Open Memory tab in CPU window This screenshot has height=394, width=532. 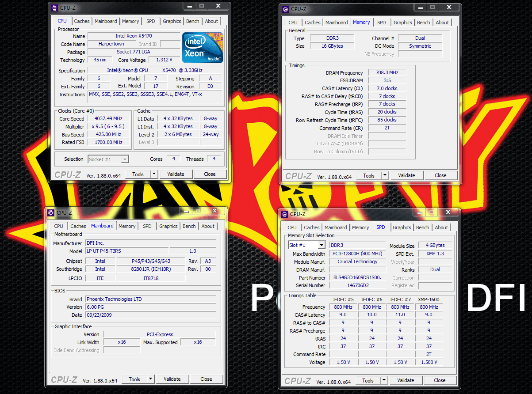[130, 21]
